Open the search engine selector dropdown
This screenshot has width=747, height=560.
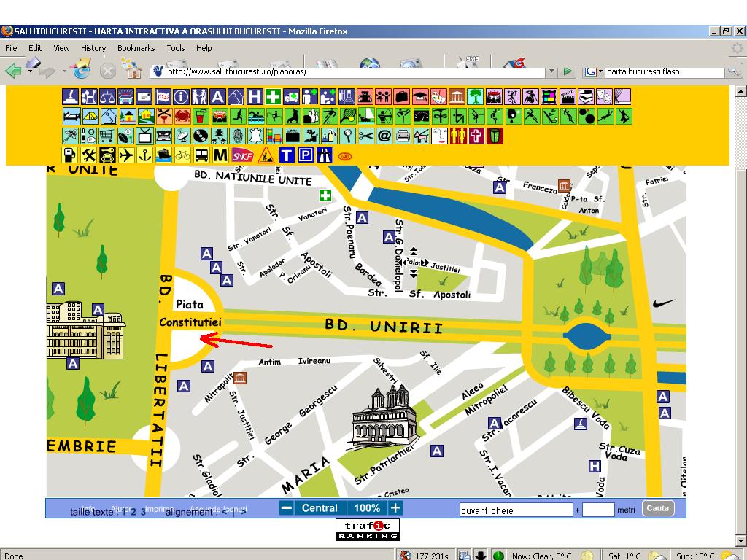(600, 71)
